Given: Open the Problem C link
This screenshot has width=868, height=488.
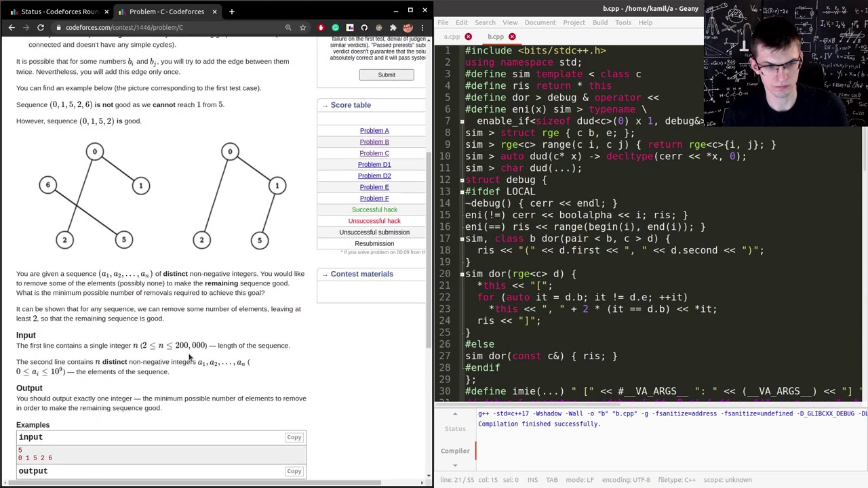Looking at the screenshot, I should pos(374,153).
